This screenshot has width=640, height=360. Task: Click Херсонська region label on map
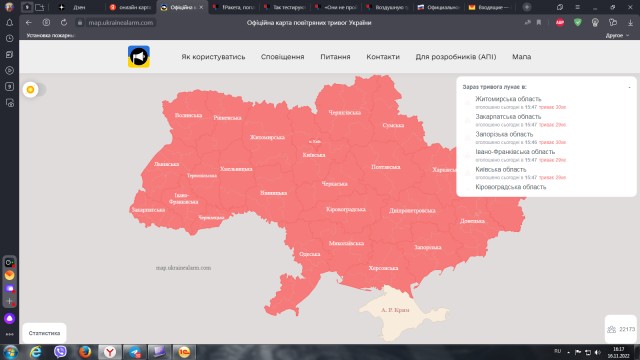tap(383, 268)
